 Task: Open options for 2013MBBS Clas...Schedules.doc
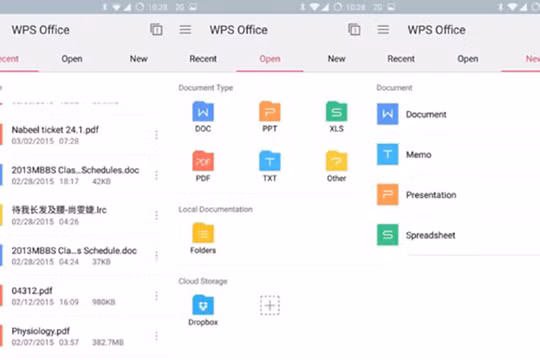[156, 175]
